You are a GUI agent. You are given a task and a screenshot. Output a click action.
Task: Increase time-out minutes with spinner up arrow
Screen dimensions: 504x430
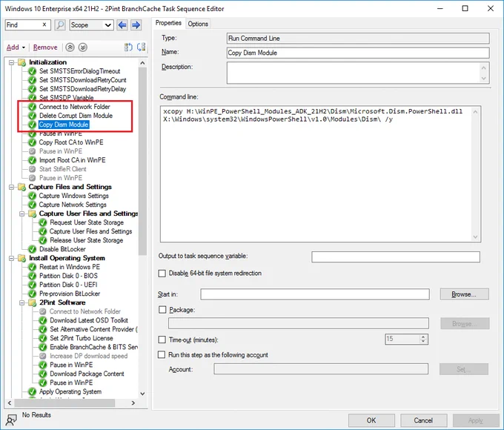(423, 337)
